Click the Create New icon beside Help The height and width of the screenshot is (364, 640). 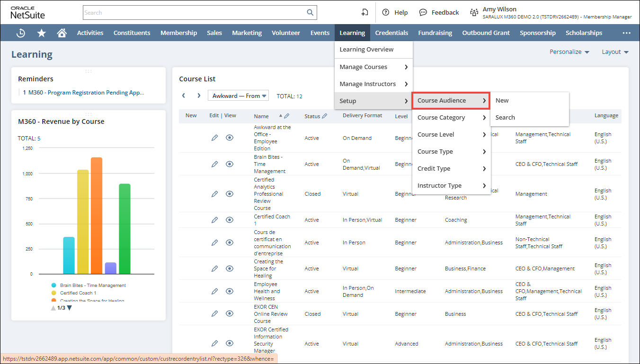(364, 13)
